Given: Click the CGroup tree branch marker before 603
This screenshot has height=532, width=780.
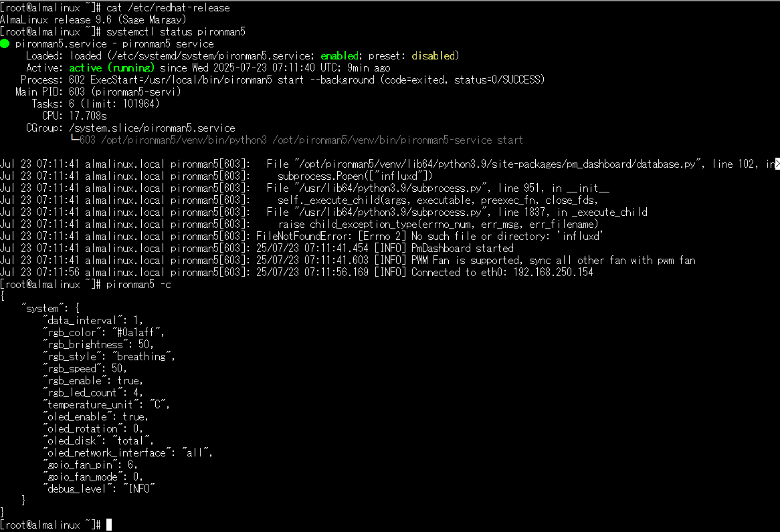Looking at the screenshot, I should coord(75,140).
